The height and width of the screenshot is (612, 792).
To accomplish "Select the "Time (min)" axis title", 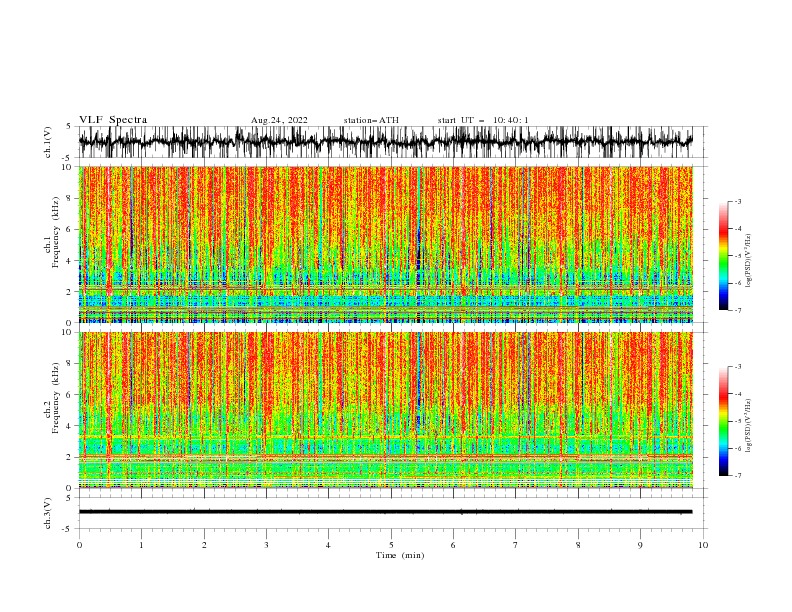I will click(x=400, y=555).
